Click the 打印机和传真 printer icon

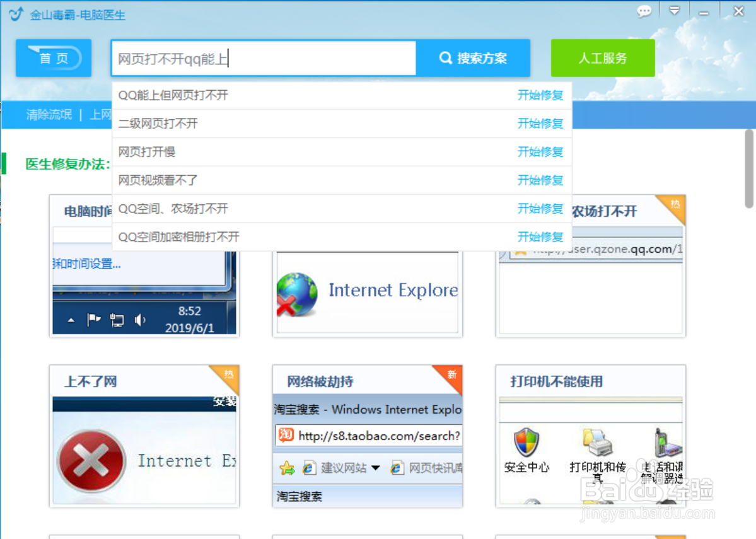coord(597,442)
